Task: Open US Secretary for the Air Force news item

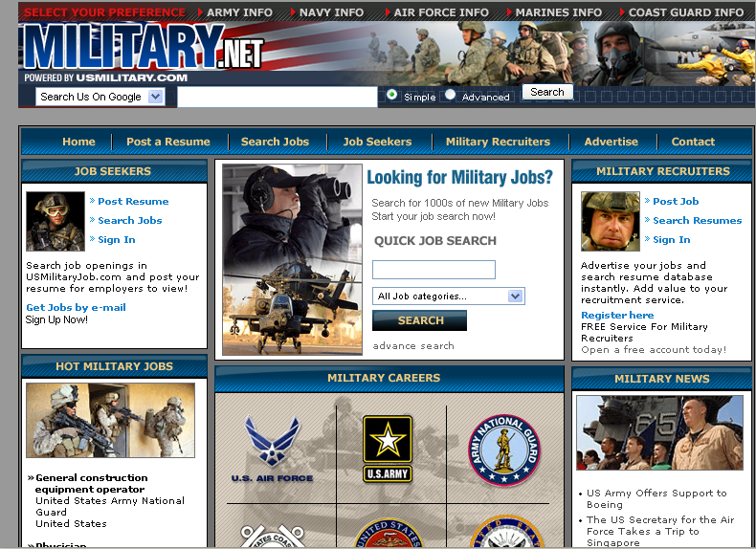Action: click(x=660, y=531)
